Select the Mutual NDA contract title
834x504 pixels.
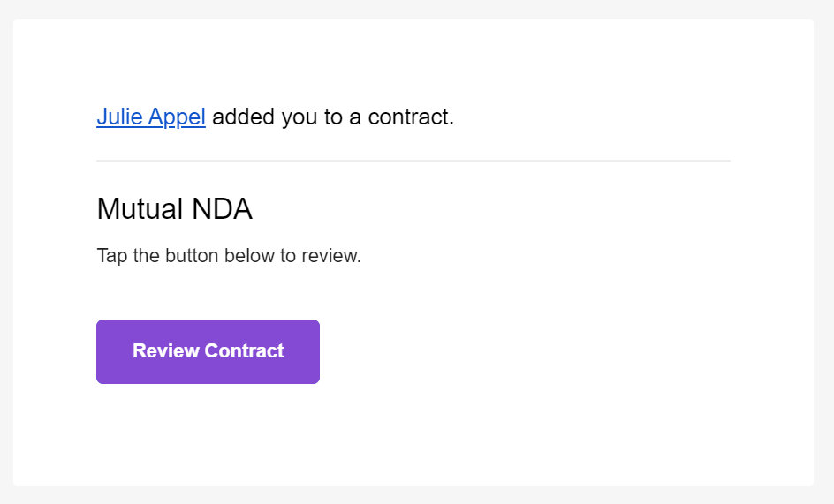pos(174,208)
